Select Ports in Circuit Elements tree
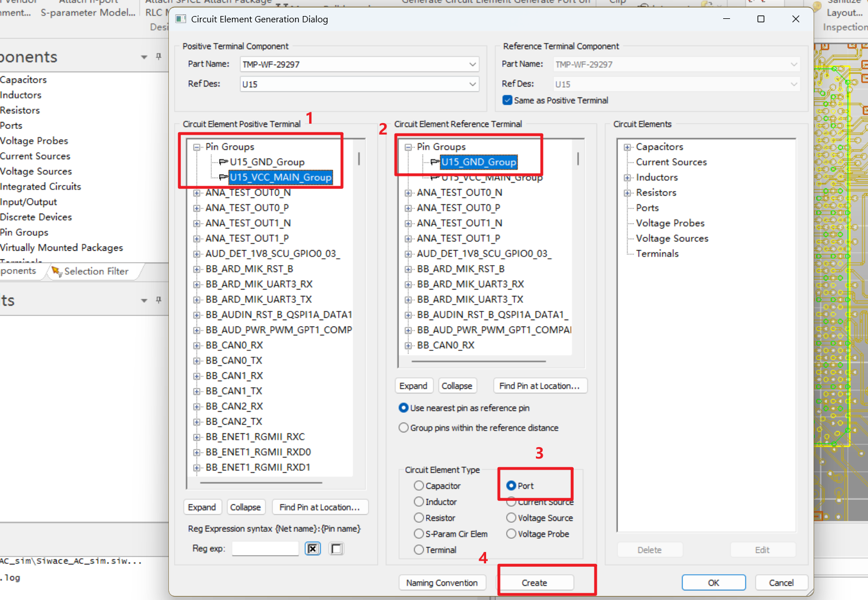The width and height of the screenshot is (868, 600). pos(648,208)
